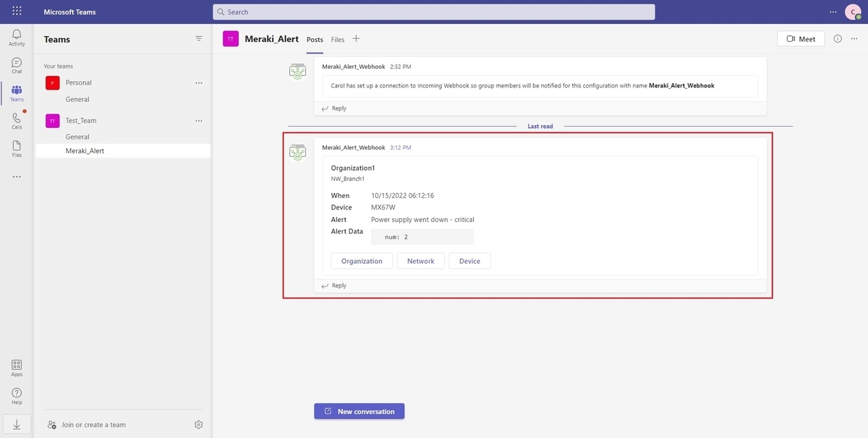
Task: Open more options for Test_Team
Action: click(x=199, y=121)
